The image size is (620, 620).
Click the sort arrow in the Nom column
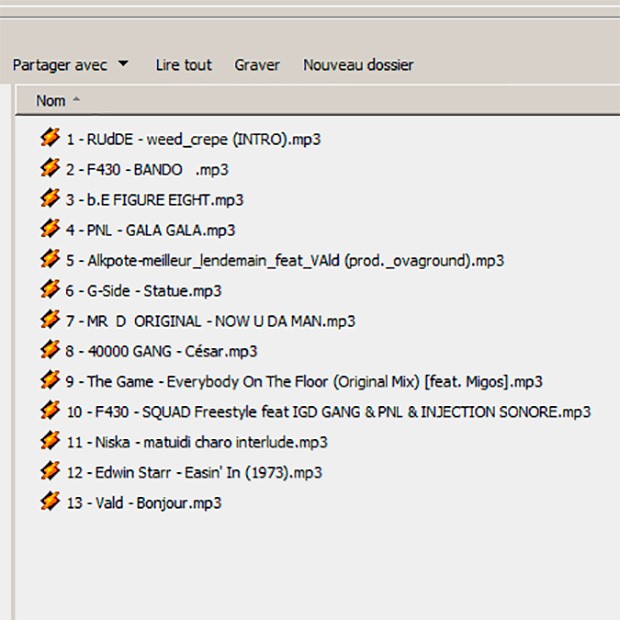[x=77, y=100]
